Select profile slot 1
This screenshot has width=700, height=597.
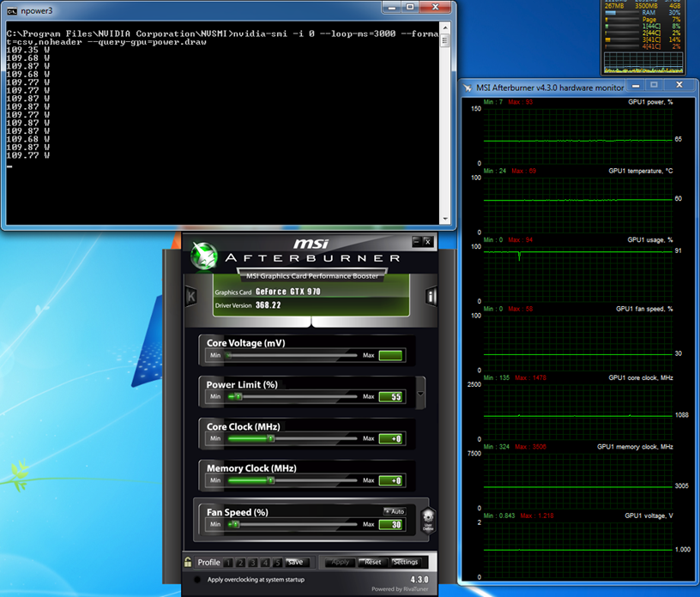click(228, 563)
